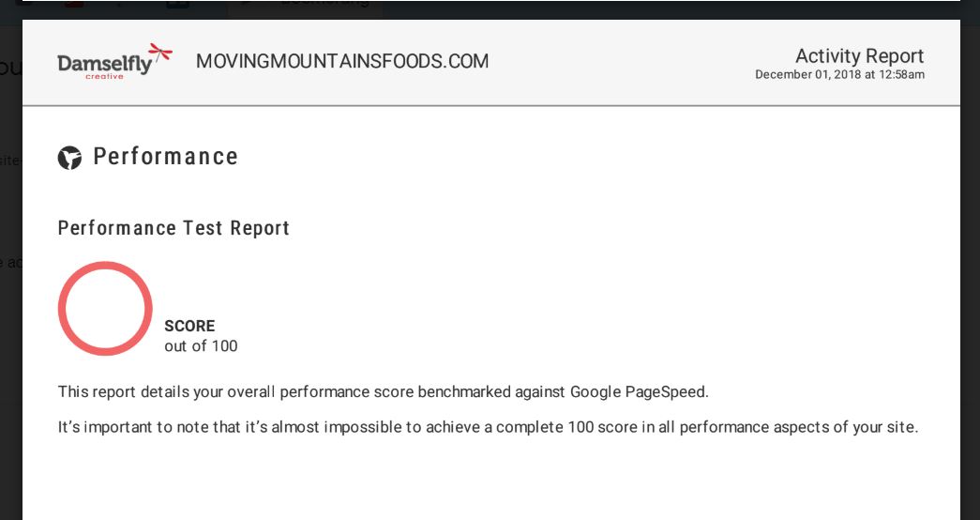Click the small "creative" text under Damselfly
This screenshot has width=980, height=520.
click(x=104, y=76)
